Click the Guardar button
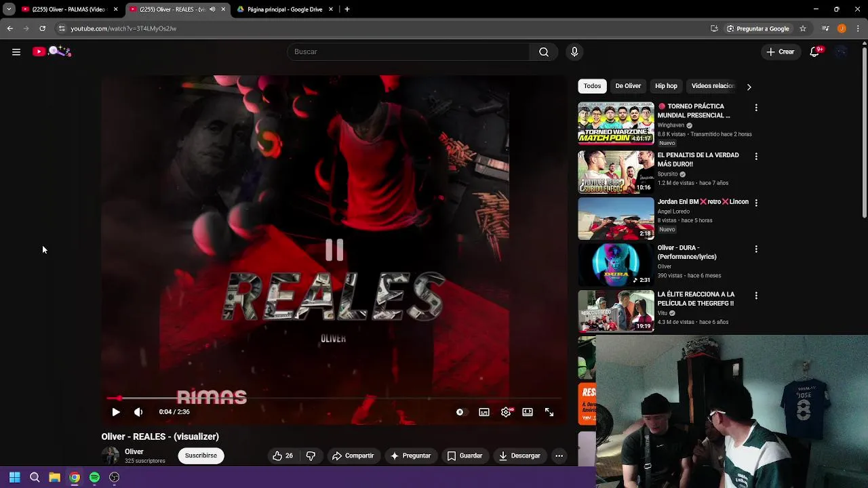This screenshot has width=868, height=488. (x=465, y=455)
